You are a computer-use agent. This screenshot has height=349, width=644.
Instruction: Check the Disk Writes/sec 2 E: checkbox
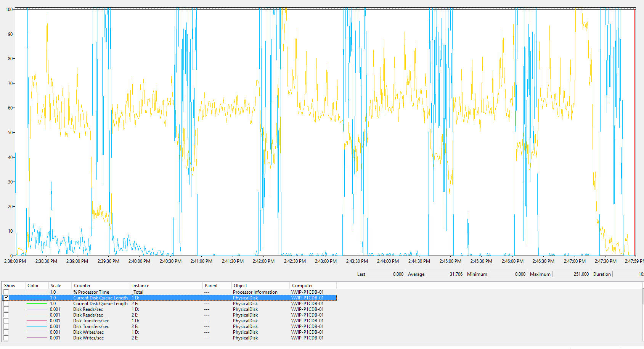tap(6, 338)
